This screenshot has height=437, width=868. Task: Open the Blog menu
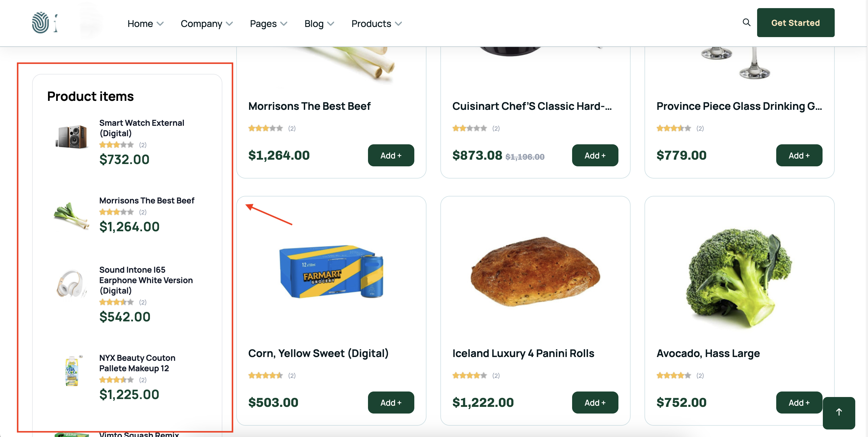pos(319,23)
